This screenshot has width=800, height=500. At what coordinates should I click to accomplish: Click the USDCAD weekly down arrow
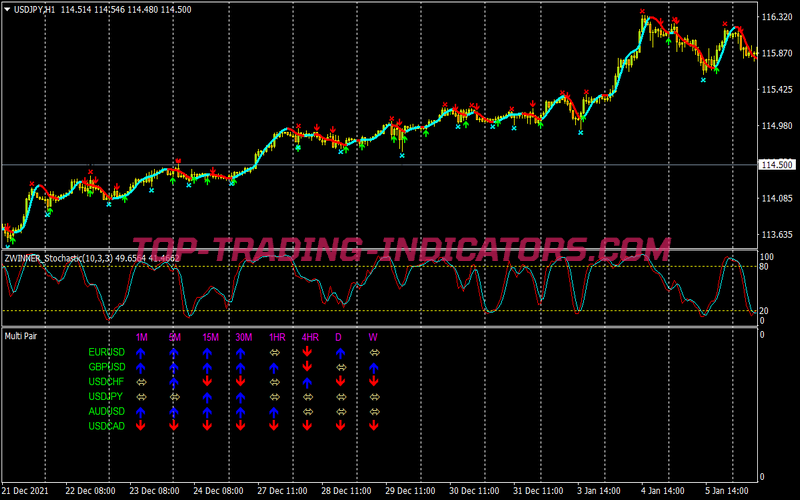374,426
